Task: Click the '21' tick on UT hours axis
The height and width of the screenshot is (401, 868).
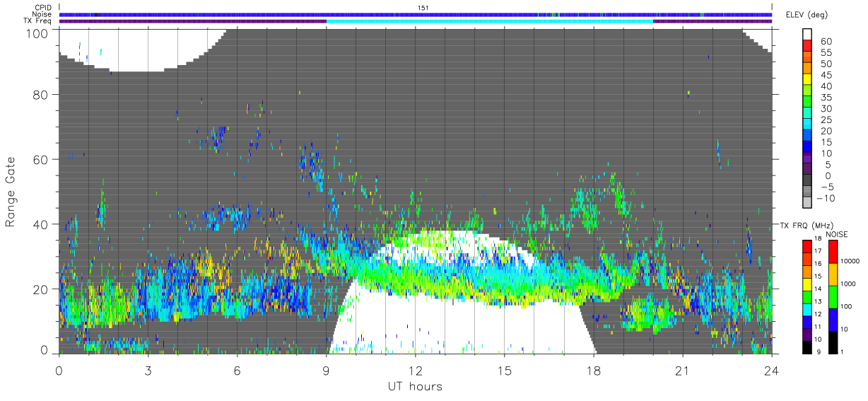Action: coord(682,371)
